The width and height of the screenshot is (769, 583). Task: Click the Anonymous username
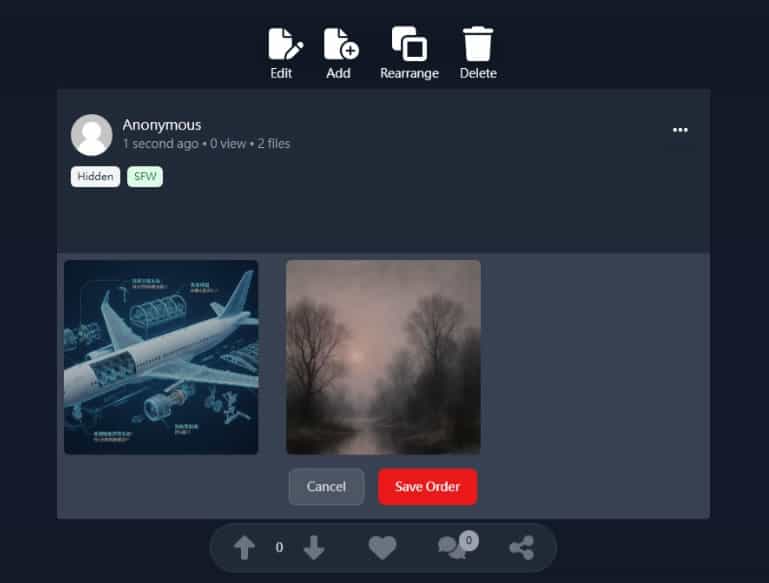[x=162, y=125]
